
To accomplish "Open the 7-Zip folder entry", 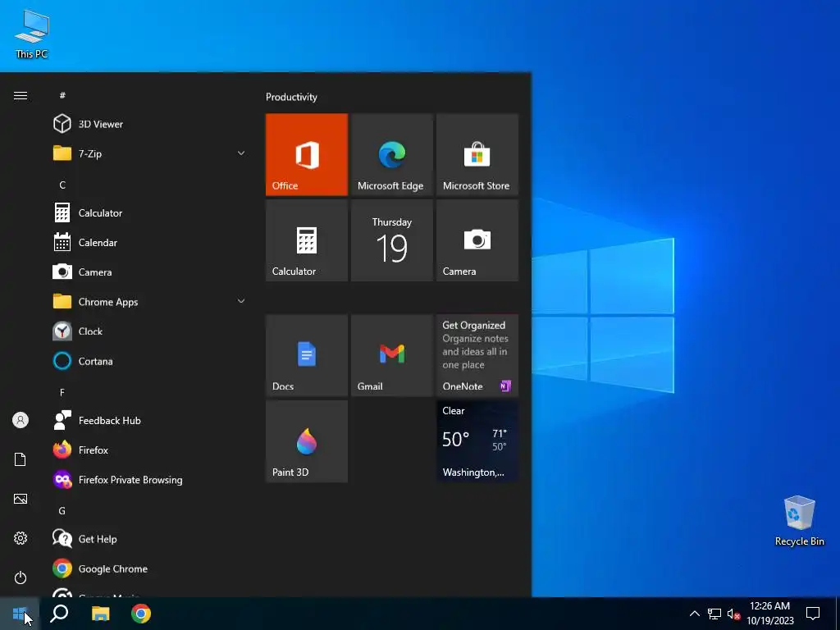I will 150,153.
